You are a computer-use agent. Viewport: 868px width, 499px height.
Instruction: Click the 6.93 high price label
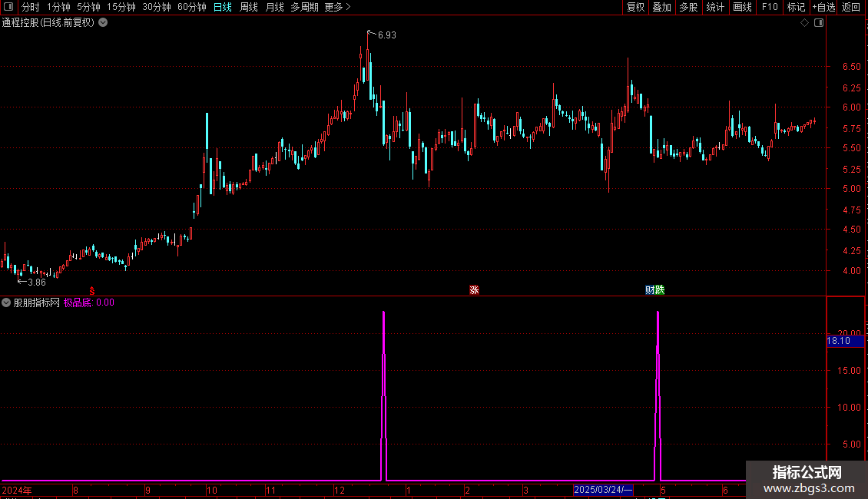(387, 35)
